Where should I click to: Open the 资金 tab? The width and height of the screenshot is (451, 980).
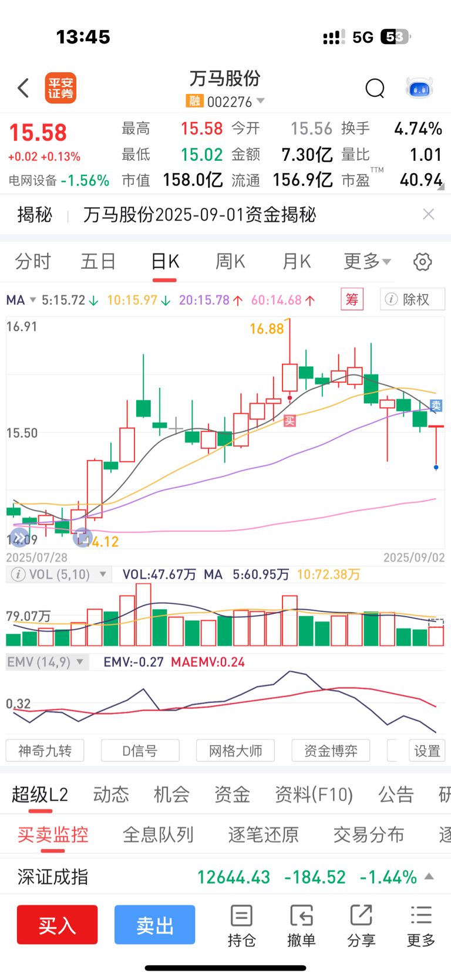[232, 795]
